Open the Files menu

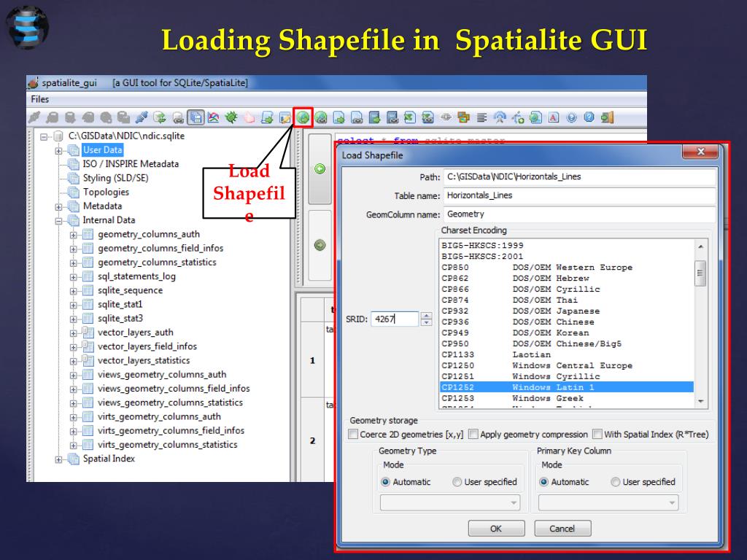(40, 99)
